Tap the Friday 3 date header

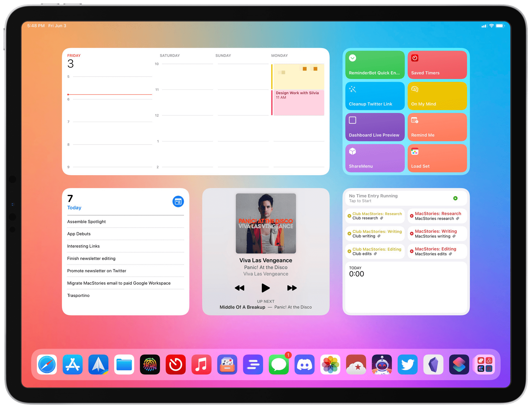click(74, 61)
